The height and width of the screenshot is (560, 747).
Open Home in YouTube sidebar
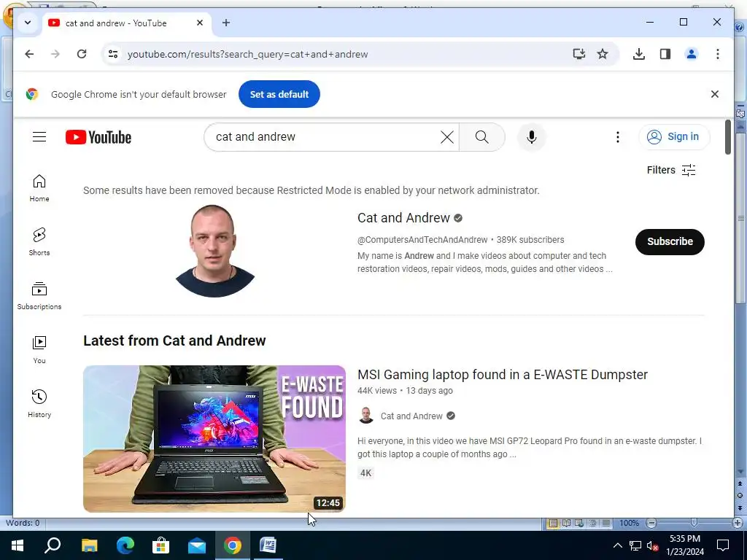click(39, 188)
